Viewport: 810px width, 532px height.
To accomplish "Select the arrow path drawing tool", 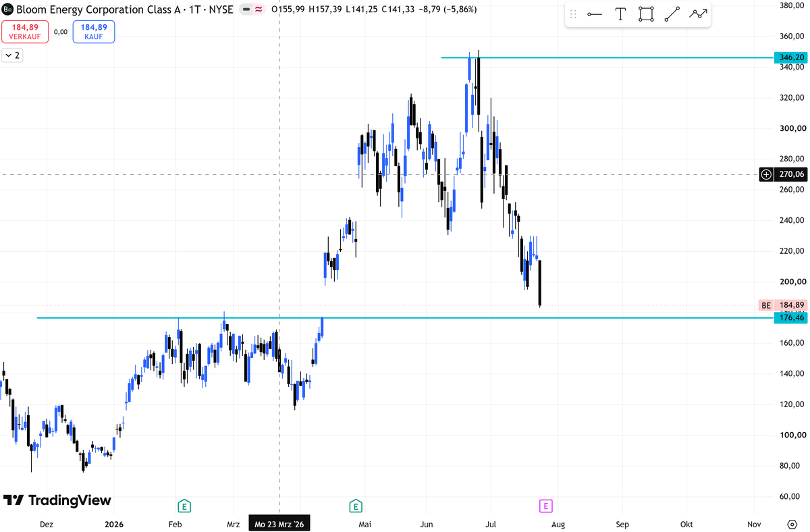I will [x=698, y=14].
